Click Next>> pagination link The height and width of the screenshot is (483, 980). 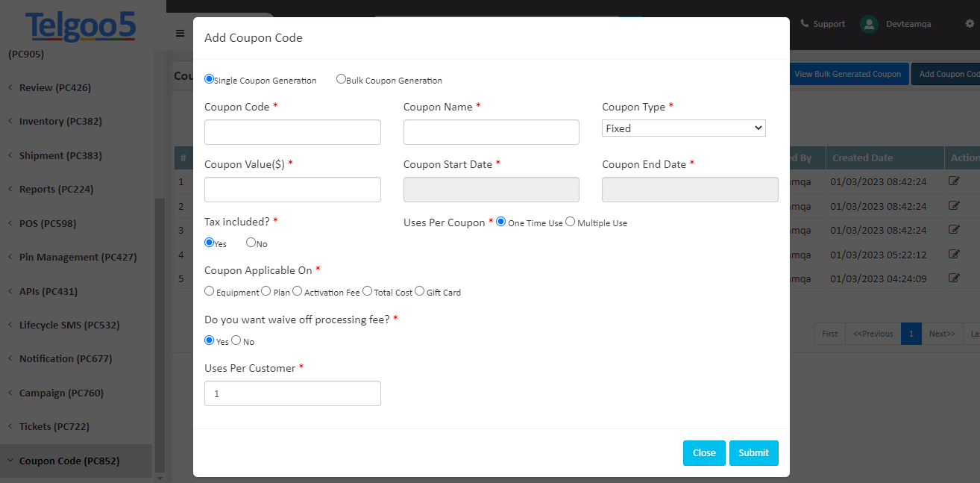tap(942, 334)
